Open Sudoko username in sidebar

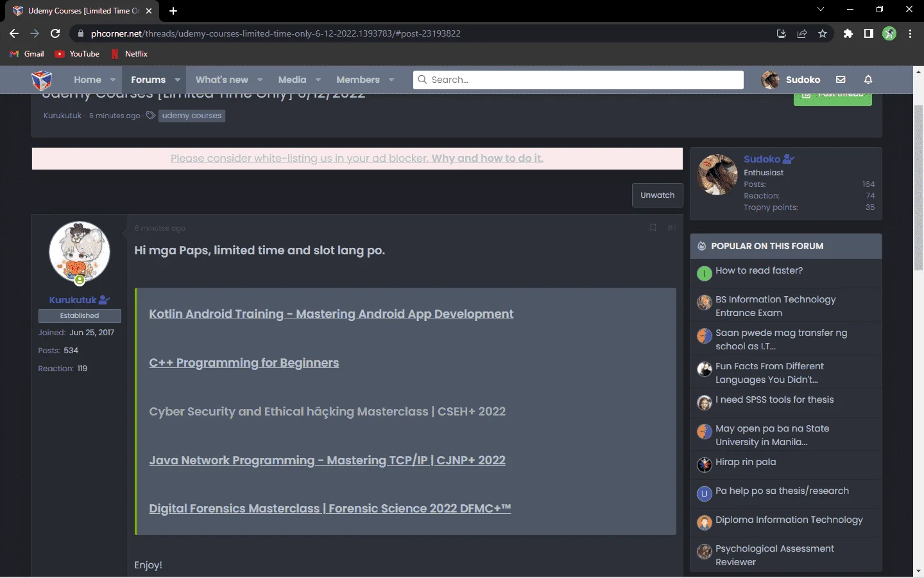(762, 159)
